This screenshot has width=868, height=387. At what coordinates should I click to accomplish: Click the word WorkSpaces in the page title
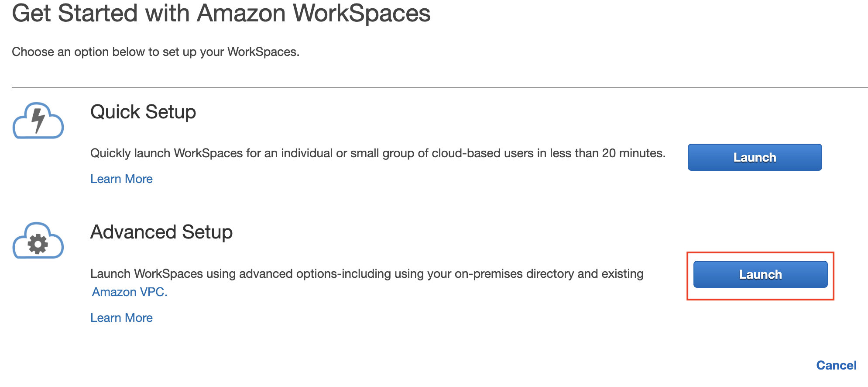pos(362,13)
